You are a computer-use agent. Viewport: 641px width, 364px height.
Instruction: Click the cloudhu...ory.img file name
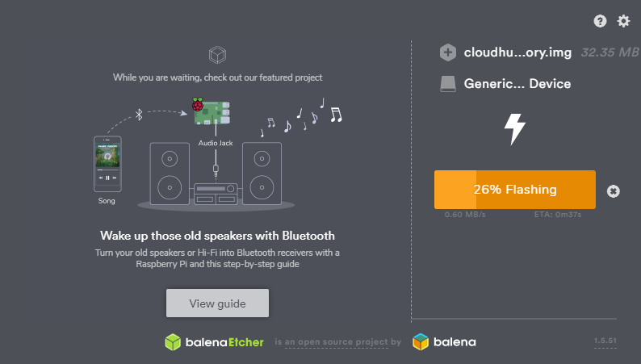click(x=517, y=52)
